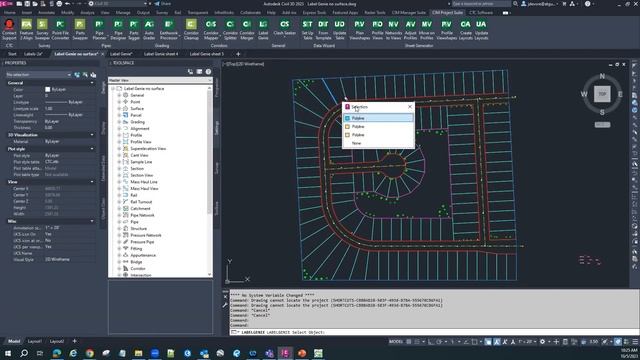Switch to Label Genie sheet 4 drawing tab
The width and height of the screenshot is (640, 360).
click(161, 54)
